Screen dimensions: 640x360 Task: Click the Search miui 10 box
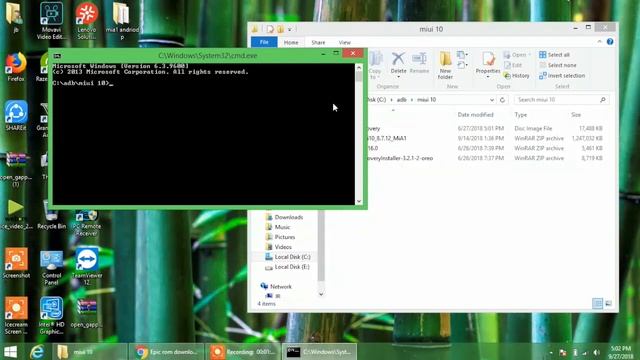(561, 100)
